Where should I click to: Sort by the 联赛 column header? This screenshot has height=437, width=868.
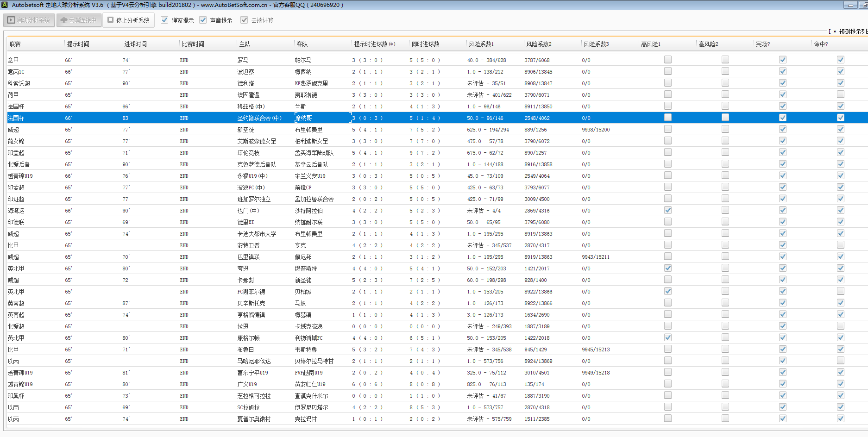point(15,44)
